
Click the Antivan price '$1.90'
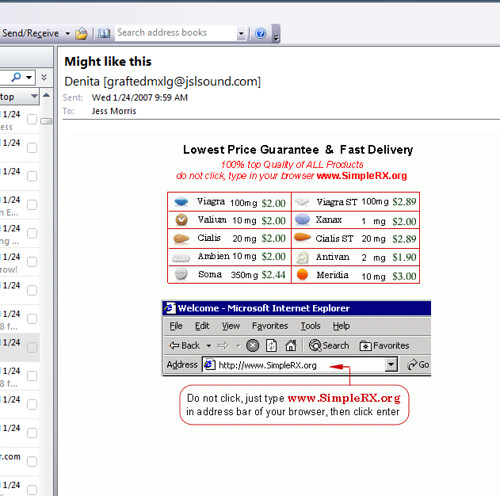[404, 257]
